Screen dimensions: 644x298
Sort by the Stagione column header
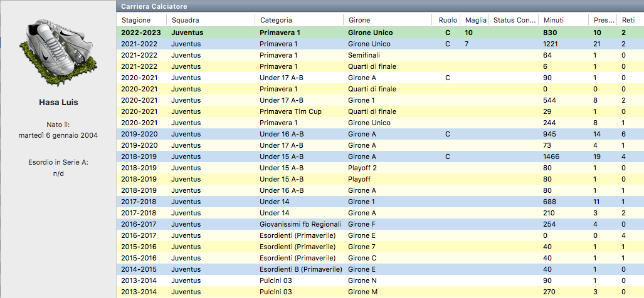click(x=135, y=20)
